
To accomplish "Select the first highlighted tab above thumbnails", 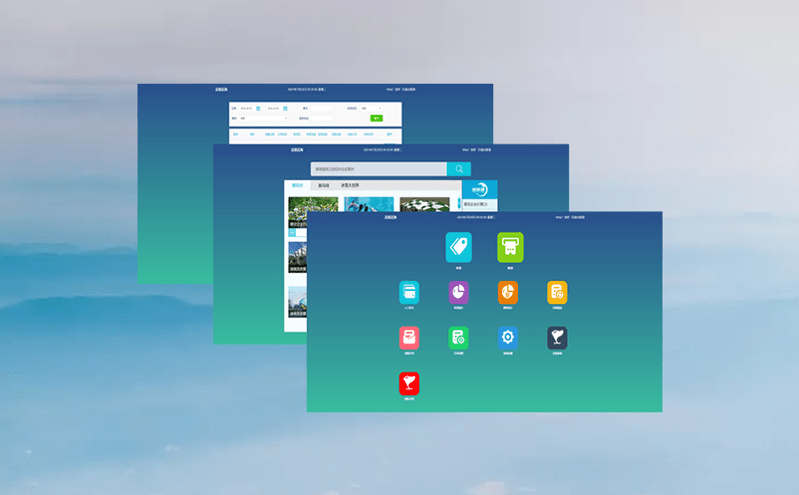I will click(x=297, y=185).
